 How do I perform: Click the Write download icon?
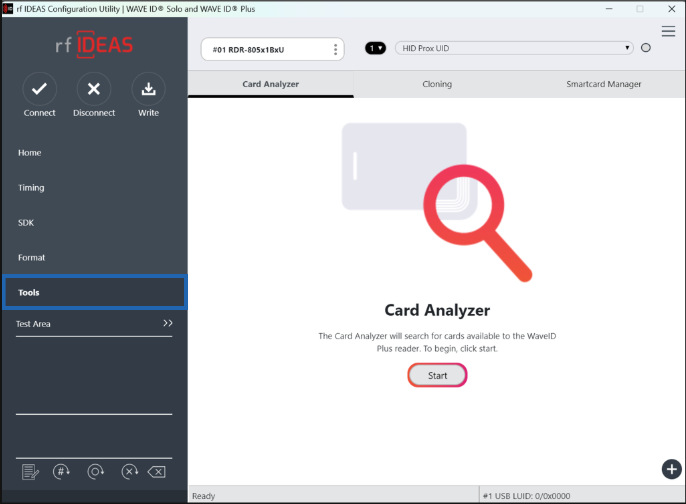(x=148, y=89)
